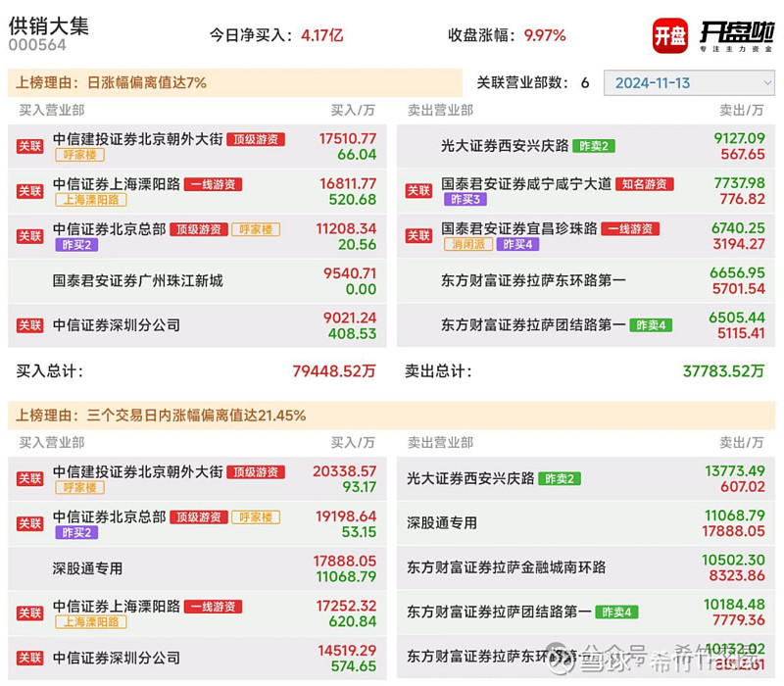This screenshot has height=686, width=784.
Task: Click 关联 badge beside 17510.77 buy row
Action: 30,146
